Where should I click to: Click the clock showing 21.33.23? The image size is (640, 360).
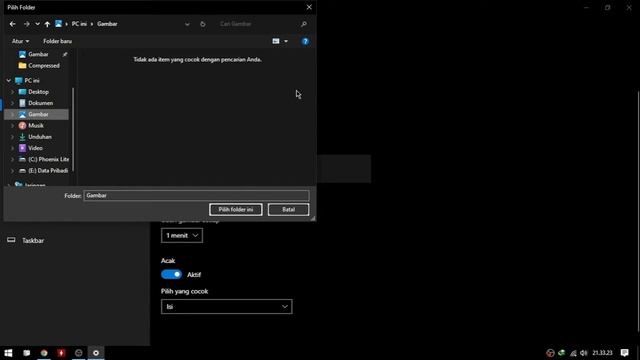(602, 353)
